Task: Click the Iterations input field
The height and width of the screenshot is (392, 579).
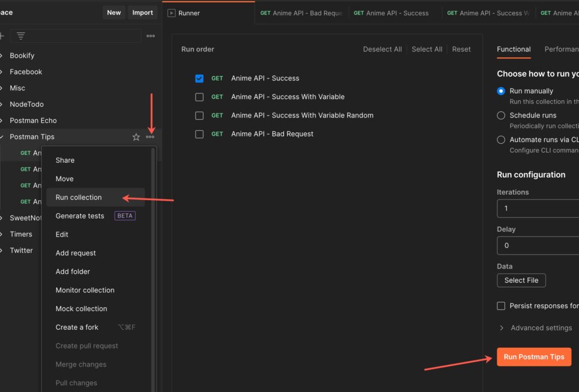Action: [x=537, y=208]
